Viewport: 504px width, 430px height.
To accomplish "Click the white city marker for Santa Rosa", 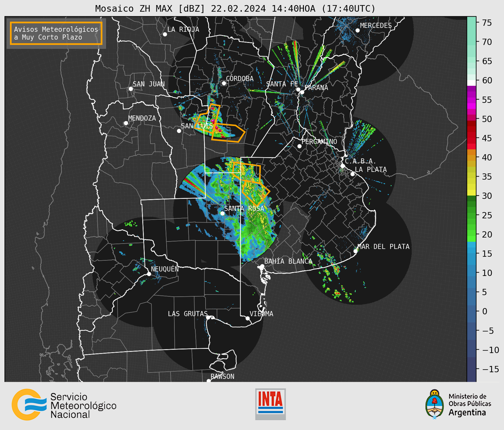I will 222,214.
